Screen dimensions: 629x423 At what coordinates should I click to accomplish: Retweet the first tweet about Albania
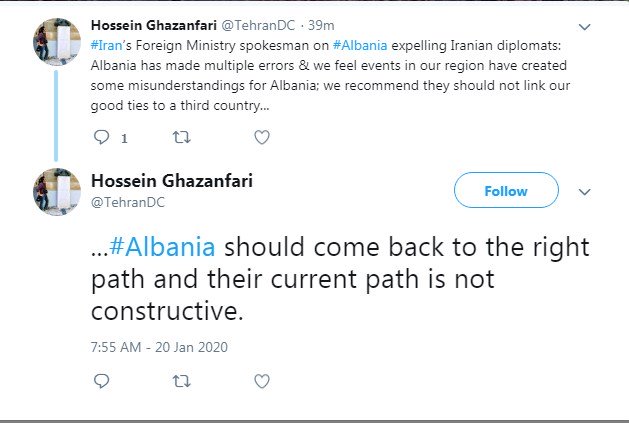pyautogui.click(x=181, y=136)
